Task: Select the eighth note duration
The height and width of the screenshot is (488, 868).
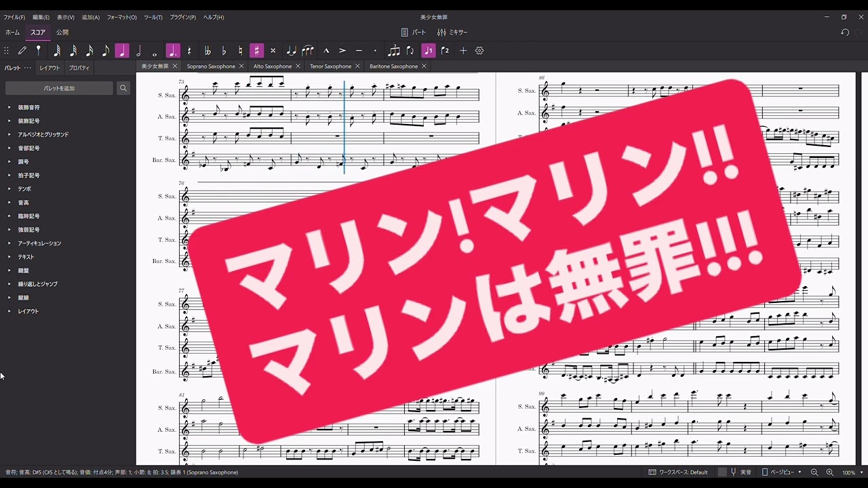Action: tap(106, 51)
